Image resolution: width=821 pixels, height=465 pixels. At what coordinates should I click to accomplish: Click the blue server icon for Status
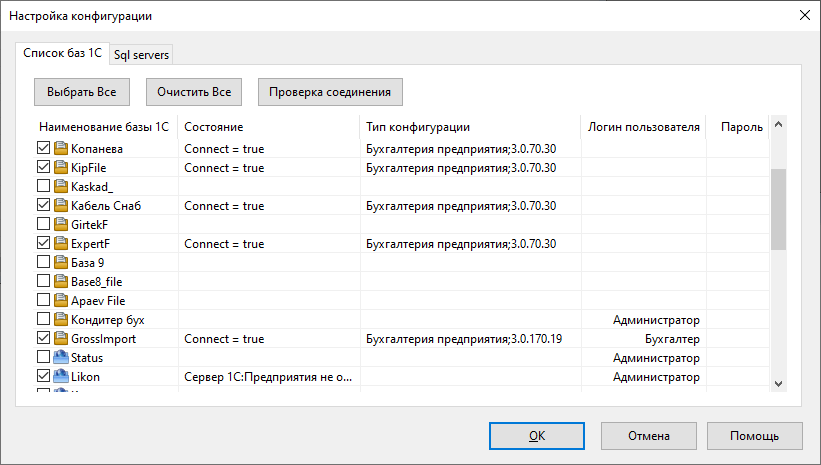point(61,357)
